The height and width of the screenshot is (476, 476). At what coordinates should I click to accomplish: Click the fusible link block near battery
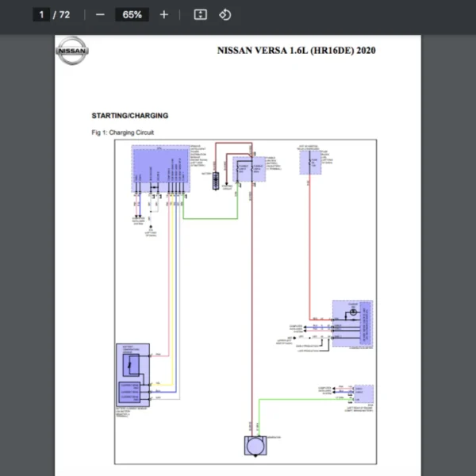(248, 169)
